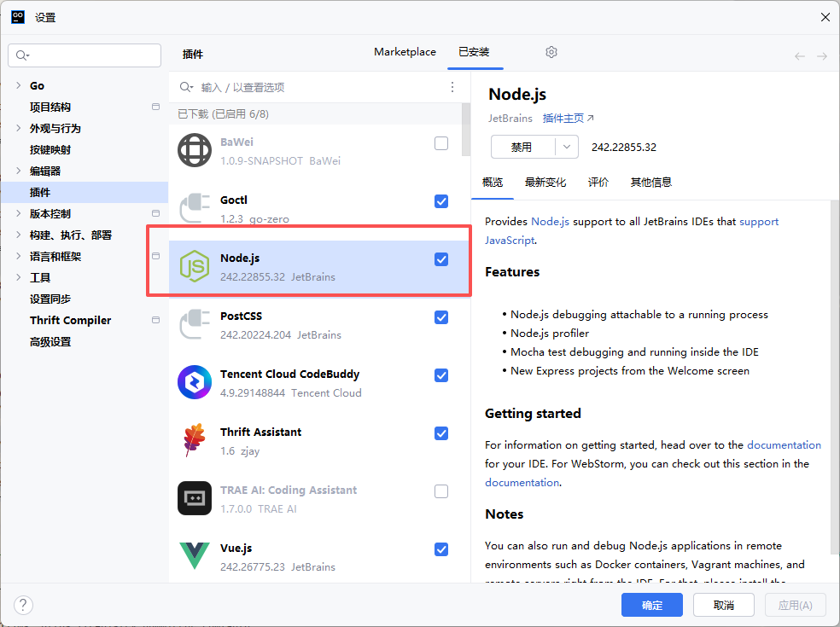Click the TRAE AI plugin icon

tap(195, 498)
